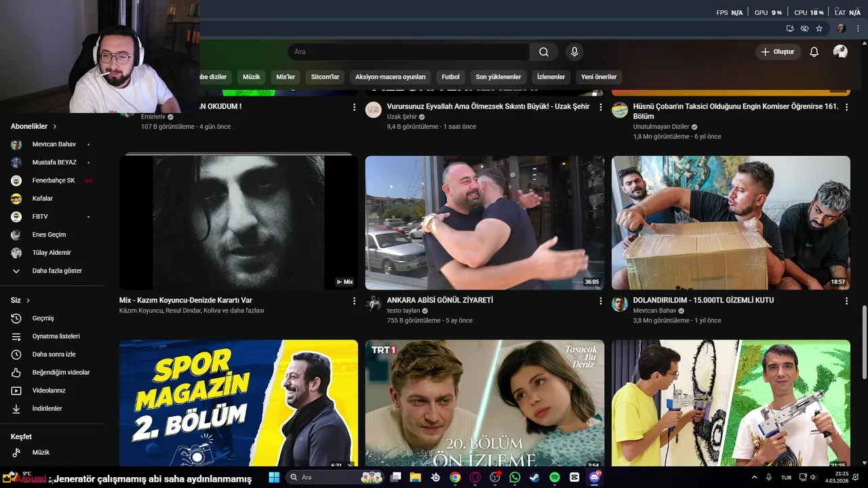Screen dimensions: 868x488
Task: Open Tülay Aldemir channel in sidebar
Action: pyautogui.click(x=51, y=252)
